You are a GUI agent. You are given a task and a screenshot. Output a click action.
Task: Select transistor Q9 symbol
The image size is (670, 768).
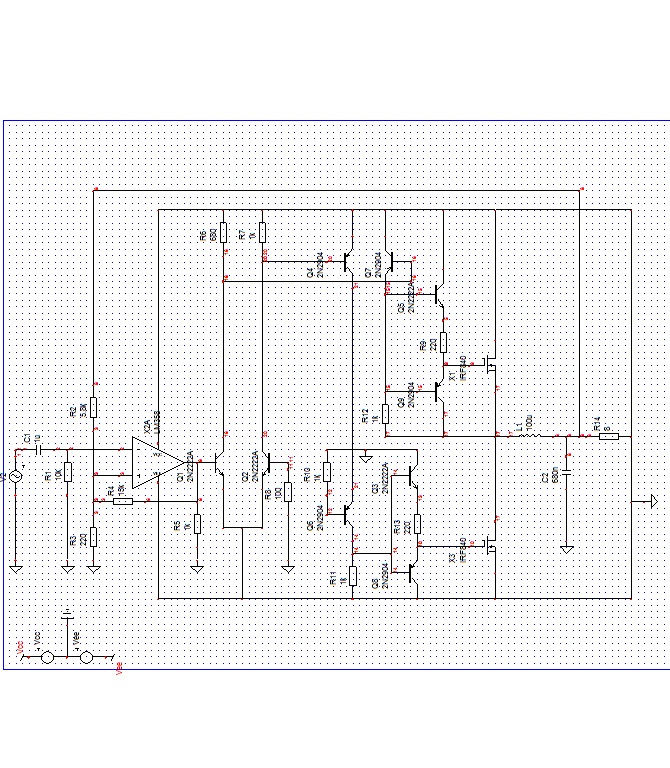click(440, 391)
